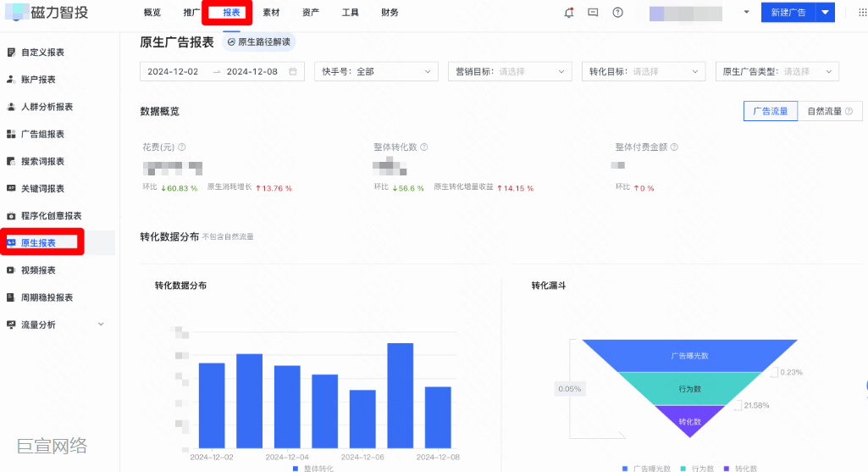Click the end date 2024-12-08 field
The image size is (868, 472).
[252, 71]
